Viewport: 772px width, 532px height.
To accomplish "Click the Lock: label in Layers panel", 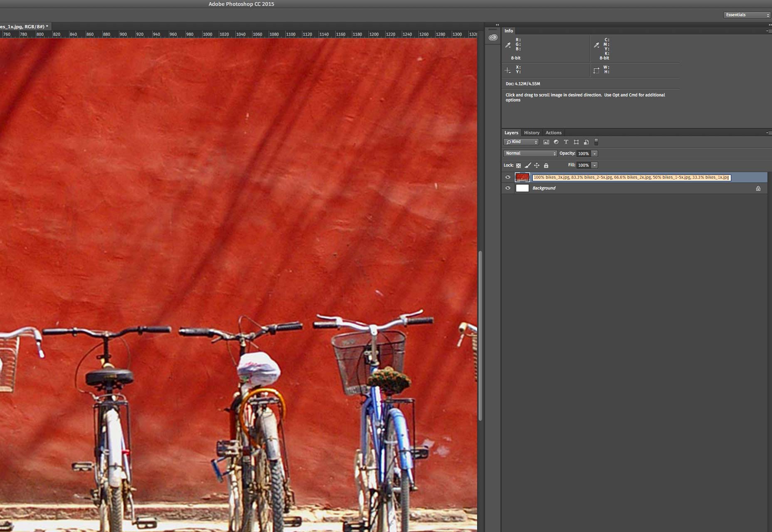I will [509, 165].
